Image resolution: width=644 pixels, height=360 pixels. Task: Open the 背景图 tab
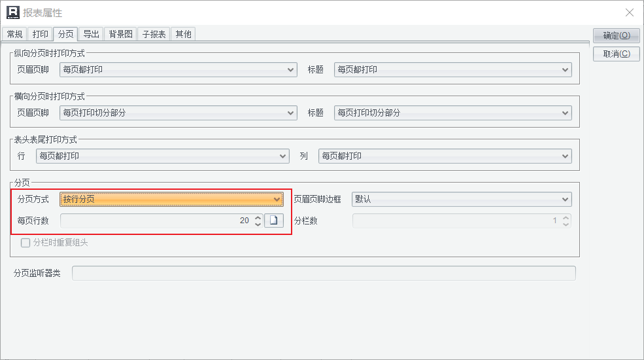121,34
